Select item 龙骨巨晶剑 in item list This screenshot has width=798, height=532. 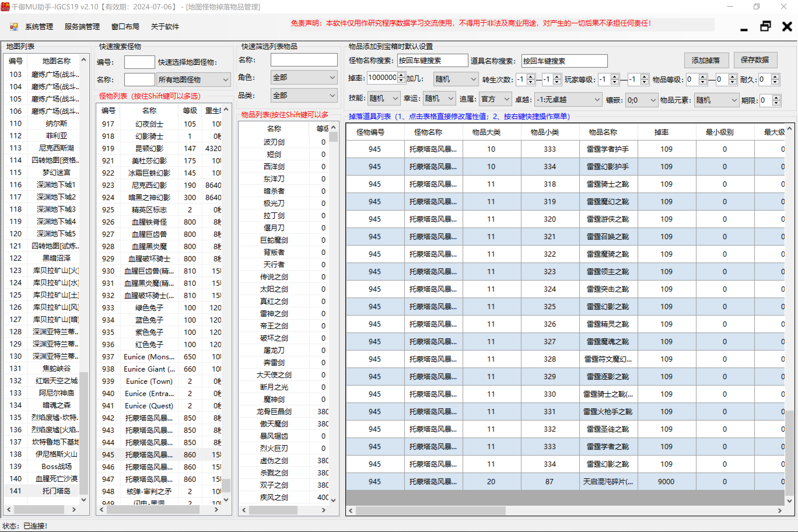[x=283, y=412]
